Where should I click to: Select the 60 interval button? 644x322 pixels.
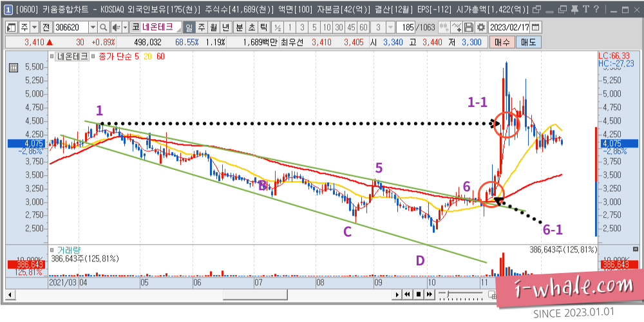(363, 28)
